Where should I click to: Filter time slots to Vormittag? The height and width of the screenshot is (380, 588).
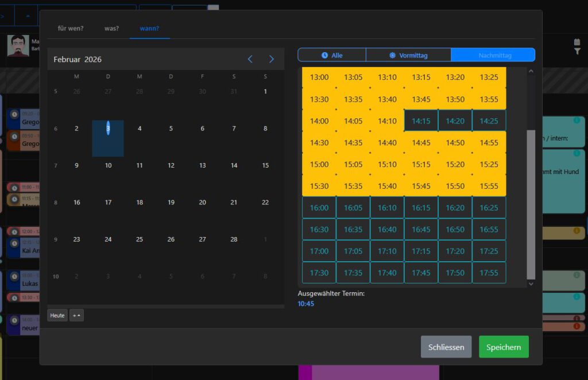point(408,55)
